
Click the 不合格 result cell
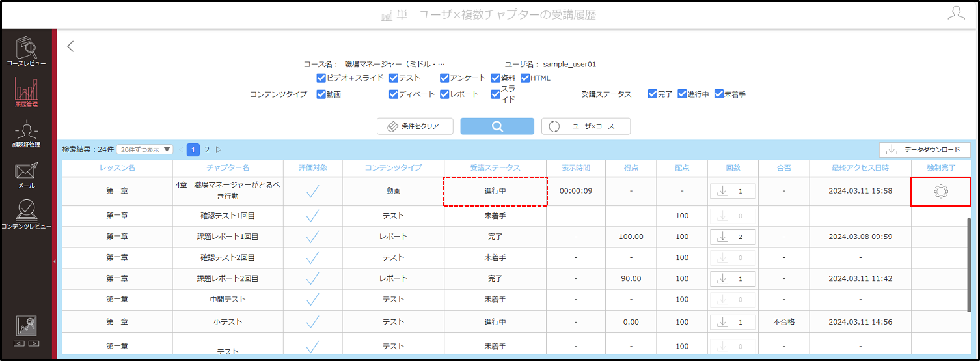click(783, 322)
